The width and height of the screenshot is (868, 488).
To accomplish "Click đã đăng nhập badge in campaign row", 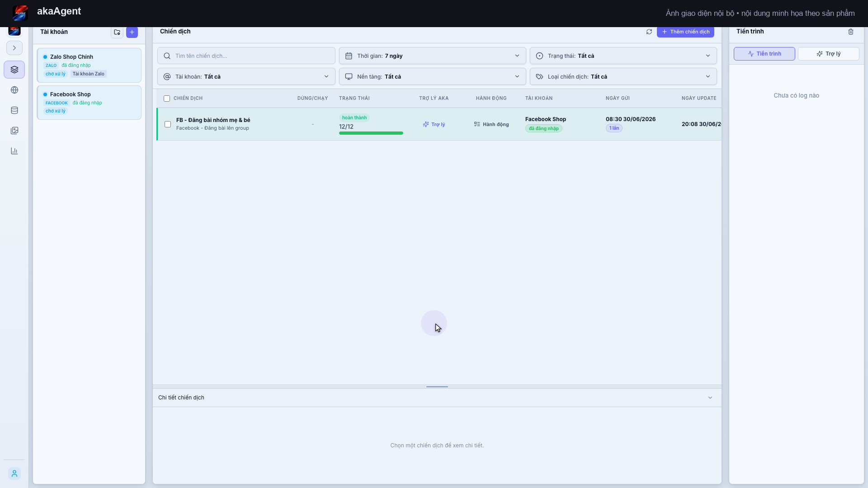I will pos(544,128).
